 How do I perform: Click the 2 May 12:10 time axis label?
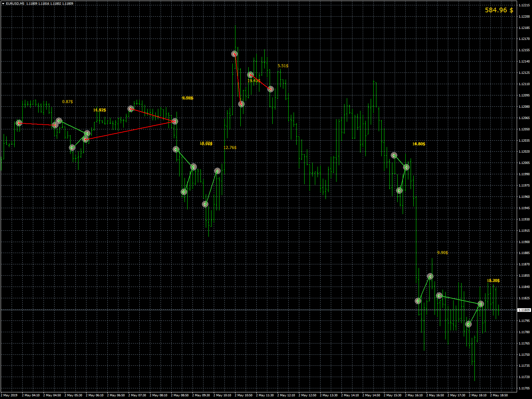pyautogui.click(x=286, y=395)
